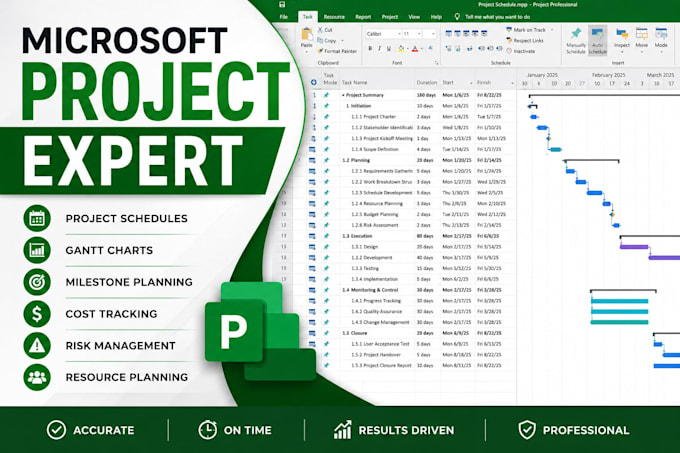The image size is (680, 453).
Task: Click the 180 days duration cell
Action: (x=426, y=95)
